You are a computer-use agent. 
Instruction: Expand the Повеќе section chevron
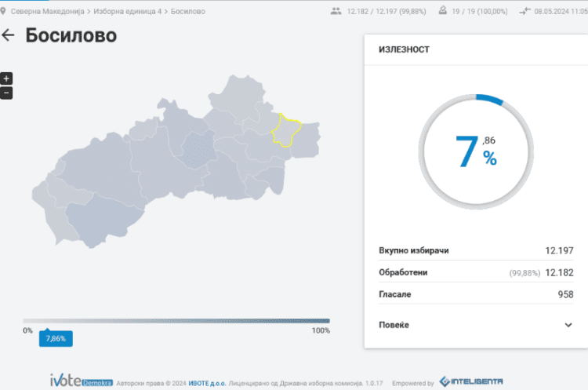click(568, 325)
